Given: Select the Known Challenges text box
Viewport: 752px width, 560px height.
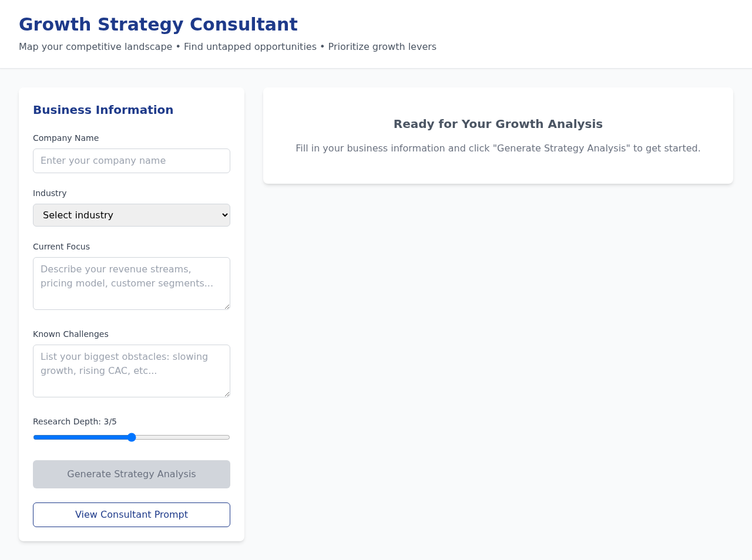Looking at the screenshot, I should coord(131,370).
